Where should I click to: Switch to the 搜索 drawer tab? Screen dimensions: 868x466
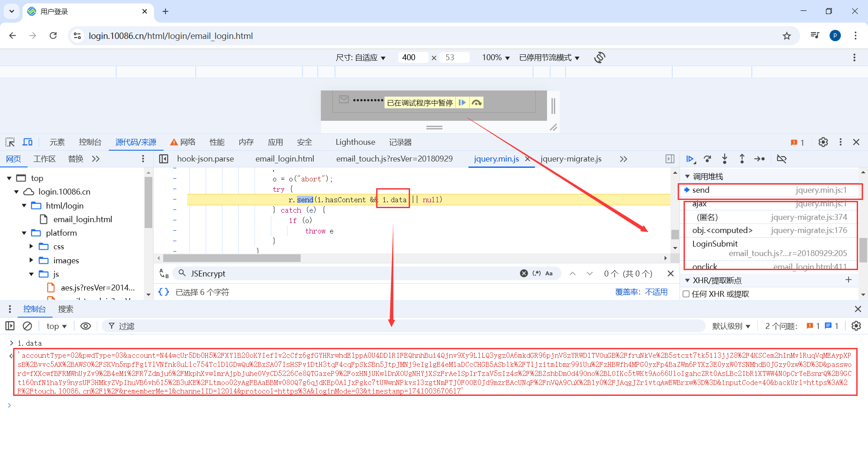click(x=66, y=309)
